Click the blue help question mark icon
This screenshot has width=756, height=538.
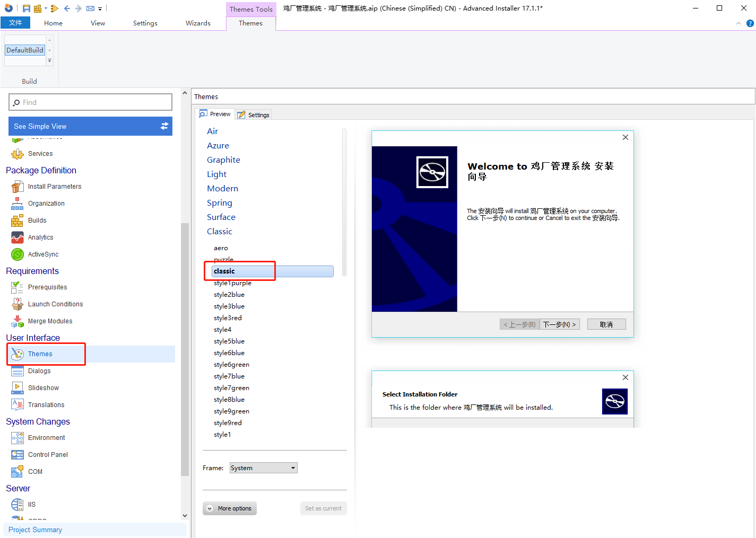pyautogui.click(x=750, y=23)
